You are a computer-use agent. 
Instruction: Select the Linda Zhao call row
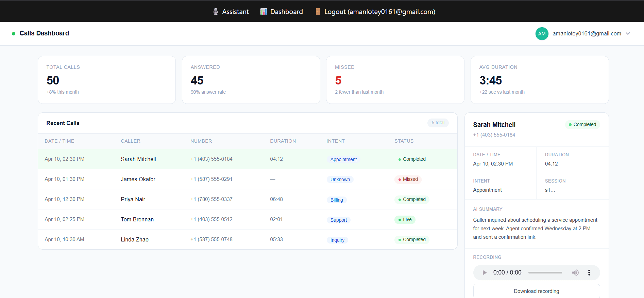248,239
